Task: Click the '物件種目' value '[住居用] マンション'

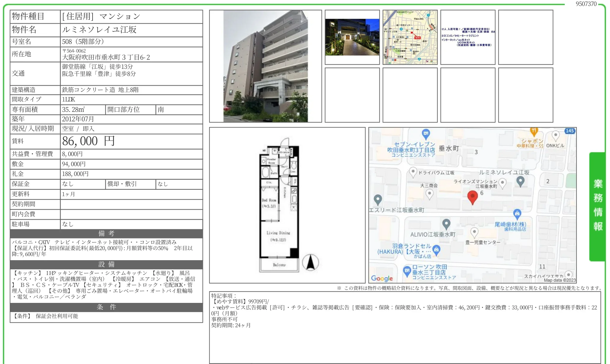Action: (x=101, y=17)
